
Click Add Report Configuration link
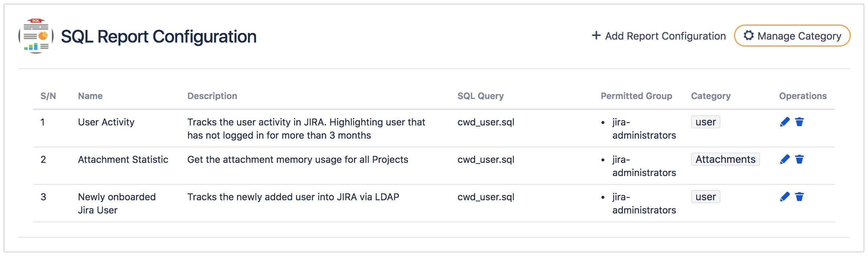[665, 36]
